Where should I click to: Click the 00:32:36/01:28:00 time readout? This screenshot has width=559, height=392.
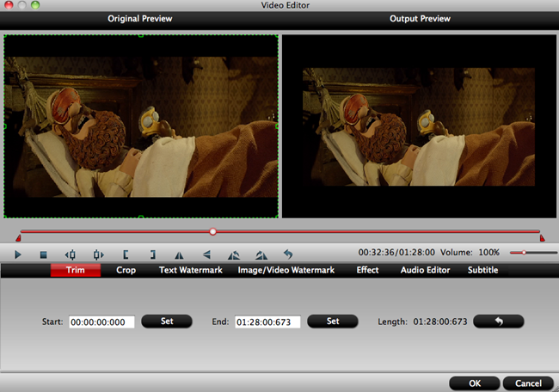[x=396, y=253]
